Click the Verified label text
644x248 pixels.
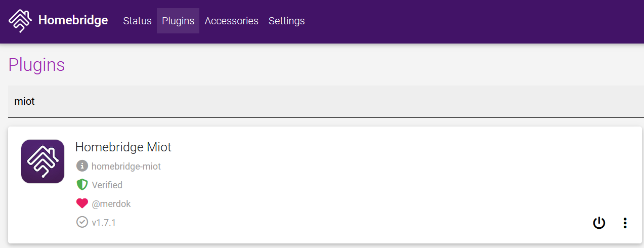click(107, 185)
